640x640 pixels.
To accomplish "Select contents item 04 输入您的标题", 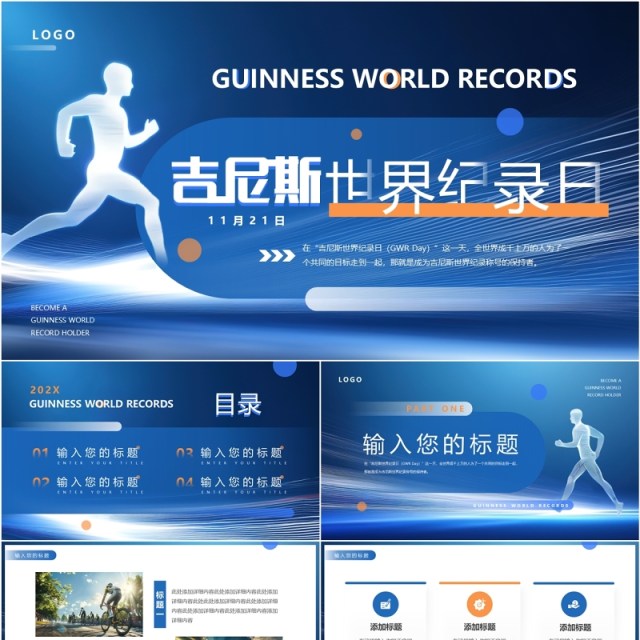I will (231, 484).
